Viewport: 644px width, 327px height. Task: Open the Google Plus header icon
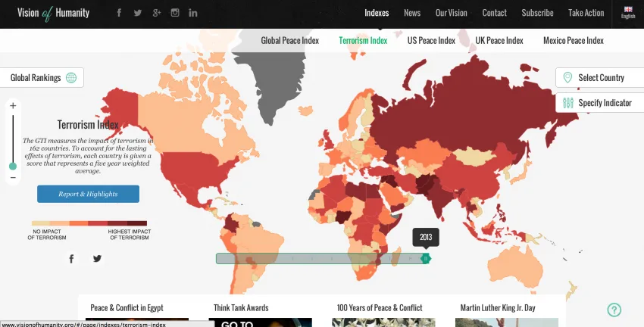[157, 13]
